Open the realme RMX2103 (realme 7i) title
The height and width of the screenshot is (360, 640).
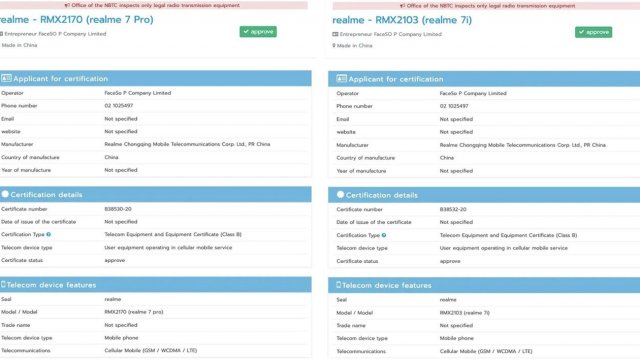click(402, 20)
